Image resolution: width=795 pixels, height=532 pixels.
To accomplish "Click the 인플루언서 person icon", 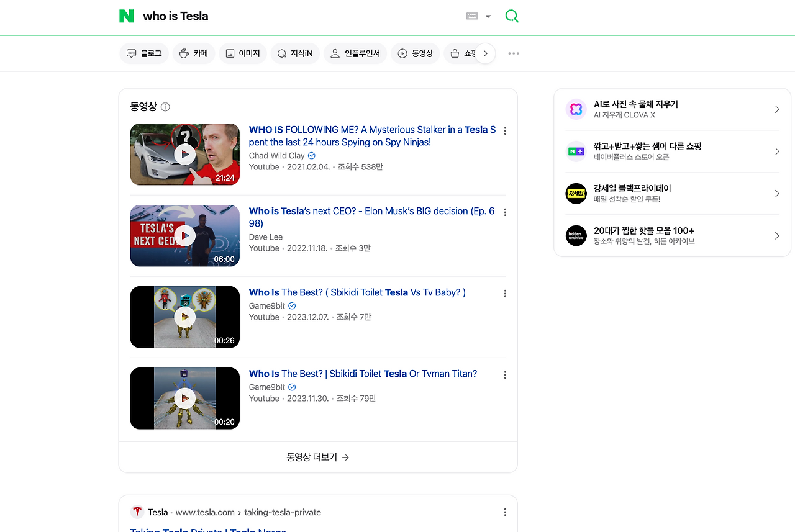I will coord(335,53).
